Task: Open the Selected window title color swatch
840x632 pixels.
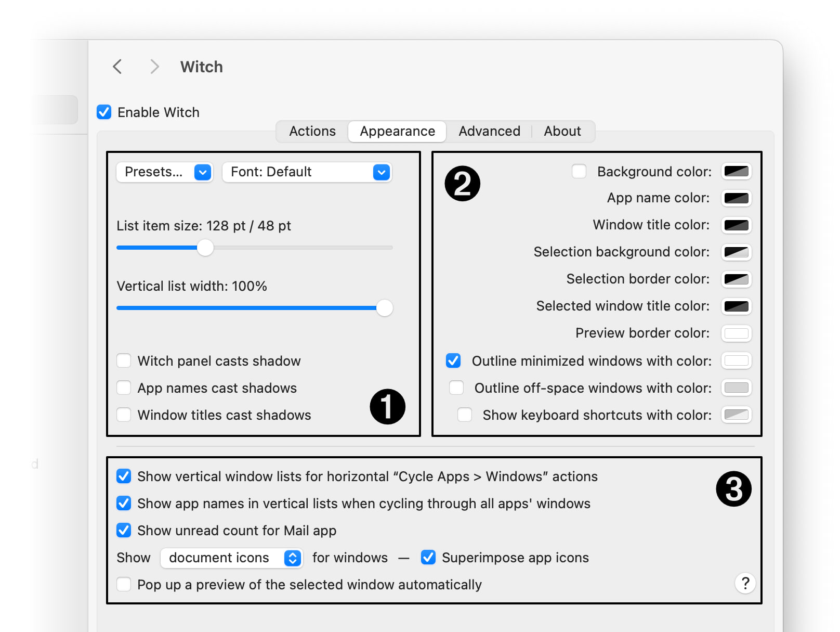Action: [737, 306]
